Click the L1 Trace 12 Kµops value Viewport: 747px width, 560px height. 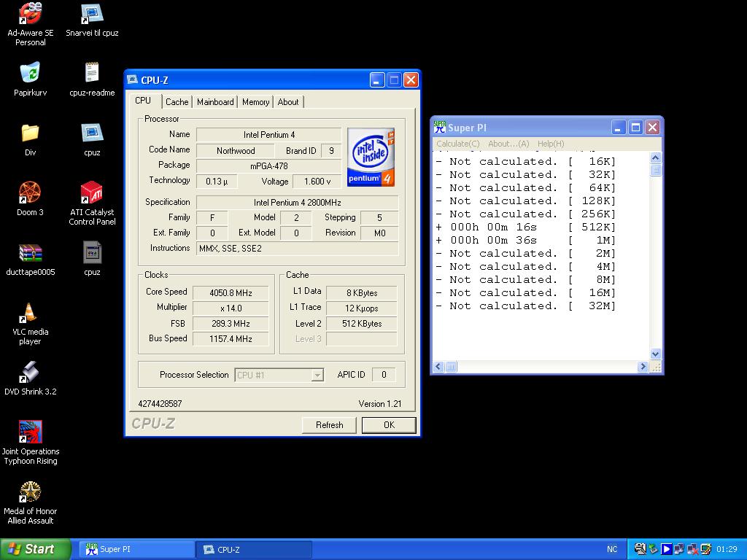tap(362, 308)
